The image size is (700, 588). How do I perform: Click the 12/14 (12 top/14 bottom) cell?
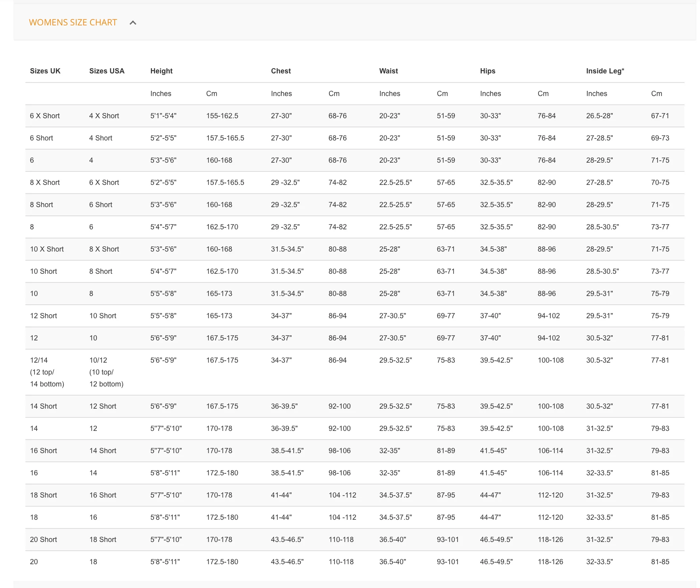pyautogui.click(x=47, y=372)
